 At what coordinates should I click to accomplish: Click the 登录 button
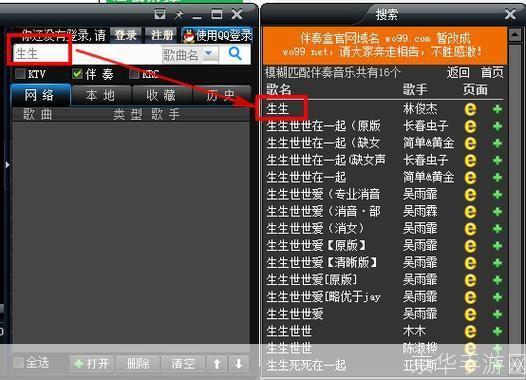coord(125,35)
